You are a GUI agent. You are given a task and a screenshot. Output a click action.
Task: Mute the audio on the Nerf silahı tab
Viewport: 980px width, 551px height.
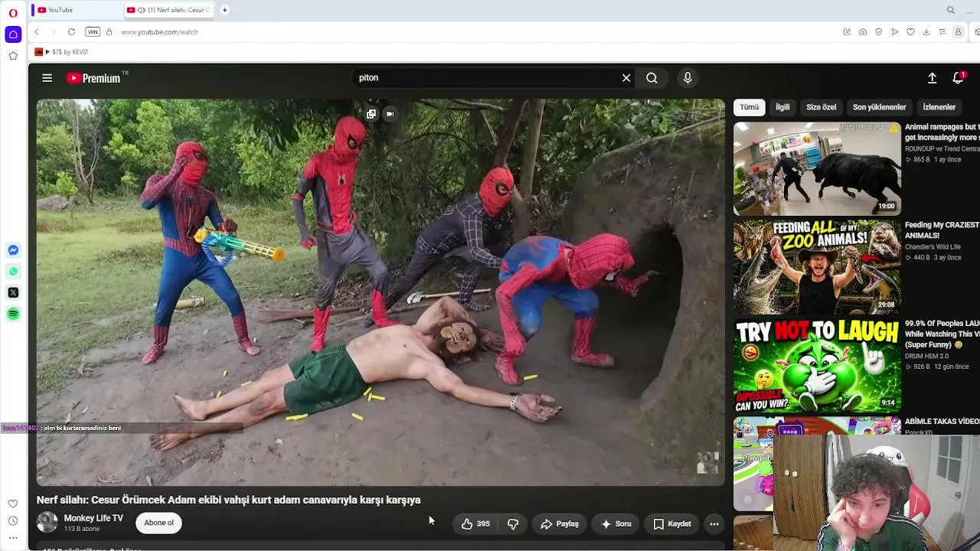point(142,10)
